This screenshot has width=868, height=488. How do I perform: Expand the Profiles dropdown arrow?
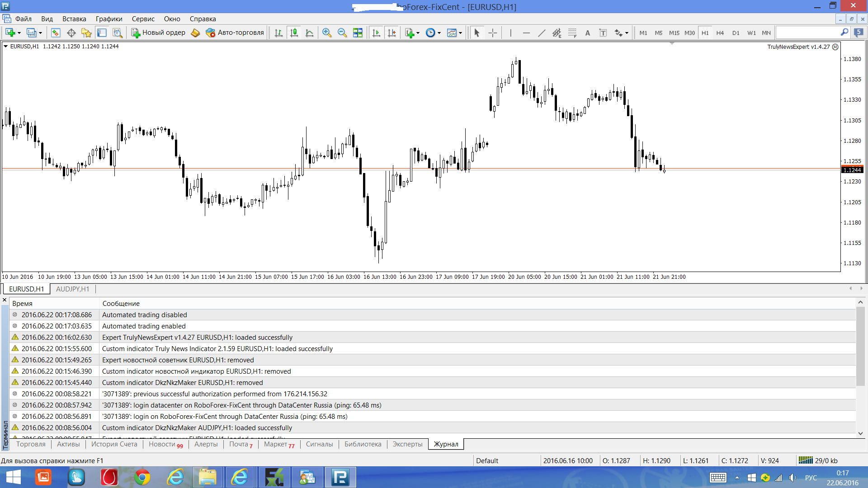[40, 33]
